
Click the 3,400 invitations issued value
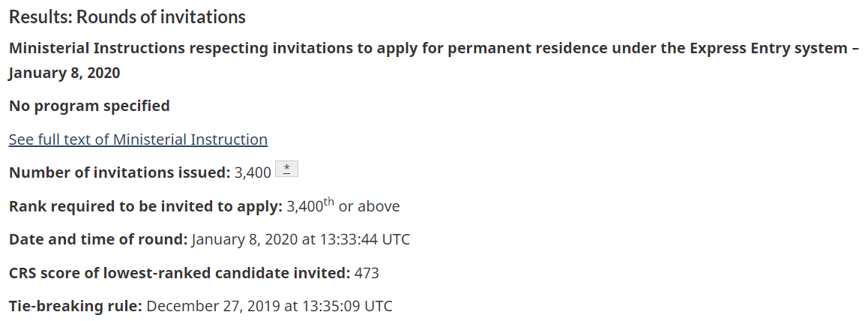253,172
